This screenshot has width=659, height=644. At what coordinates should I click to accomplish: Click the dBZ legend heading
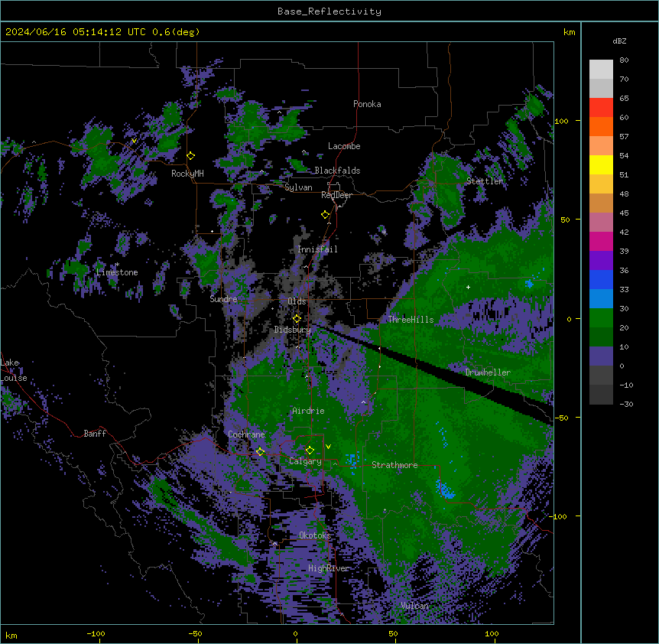click(x=619, y=41)
